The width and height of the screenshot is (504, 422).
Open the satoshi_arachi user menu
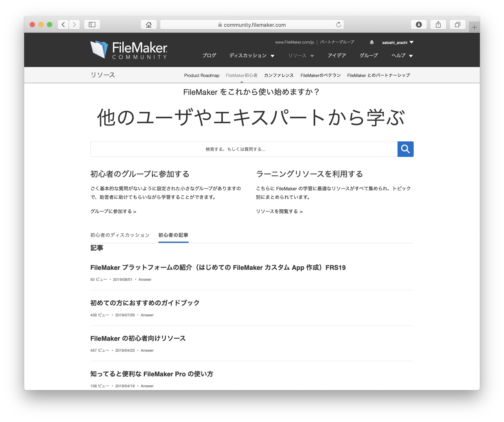tap(398, 42)
